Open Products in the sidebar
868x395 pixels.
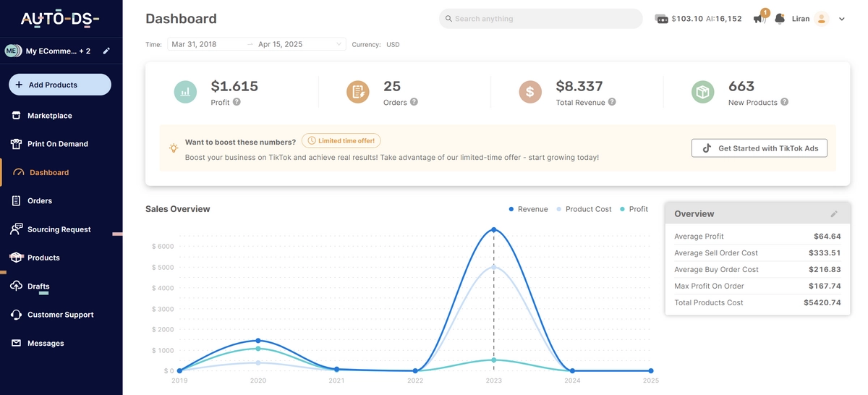[43, 258]
